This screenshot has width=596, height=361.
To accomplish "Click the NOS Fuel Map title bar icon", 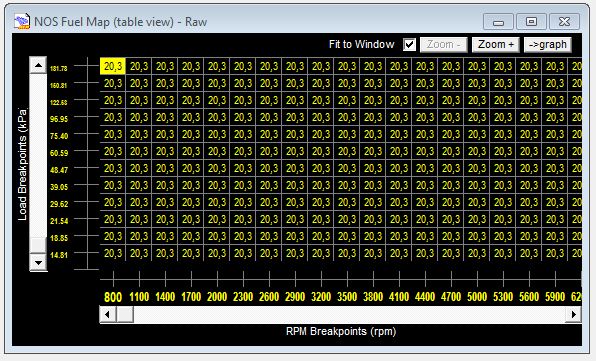I will click(22, 21).
